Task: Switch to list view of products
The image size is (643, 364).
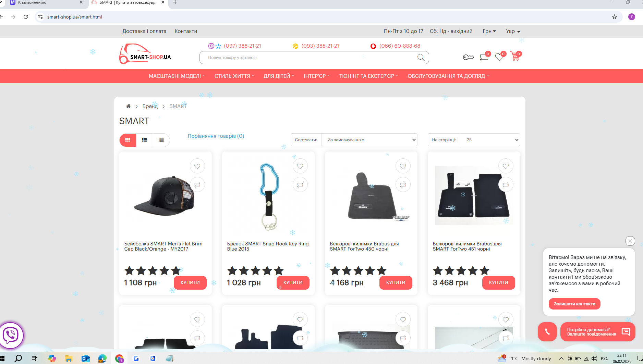Action: coord(145,140)
